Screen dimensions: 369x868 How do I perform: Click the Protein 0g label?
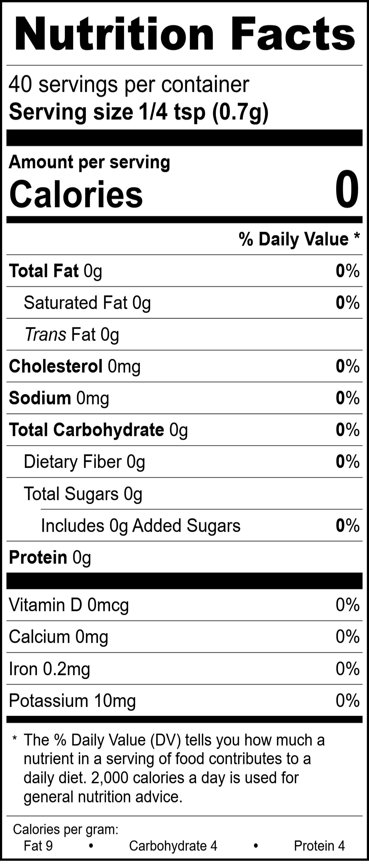[x=50, y=557]
